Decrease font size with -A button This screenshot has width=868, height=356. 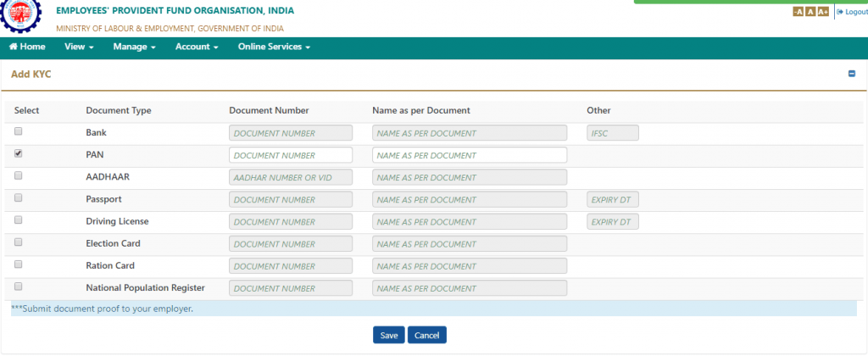point(798,12)
